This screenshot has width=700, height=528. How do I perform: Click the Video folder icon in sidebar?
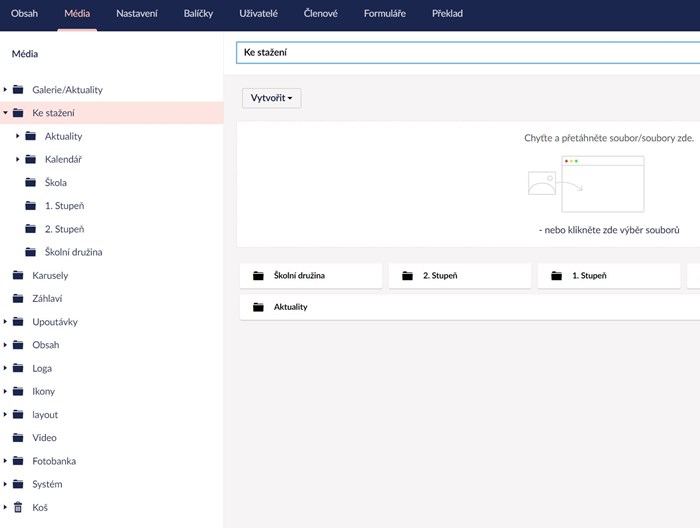coord(18,438)
